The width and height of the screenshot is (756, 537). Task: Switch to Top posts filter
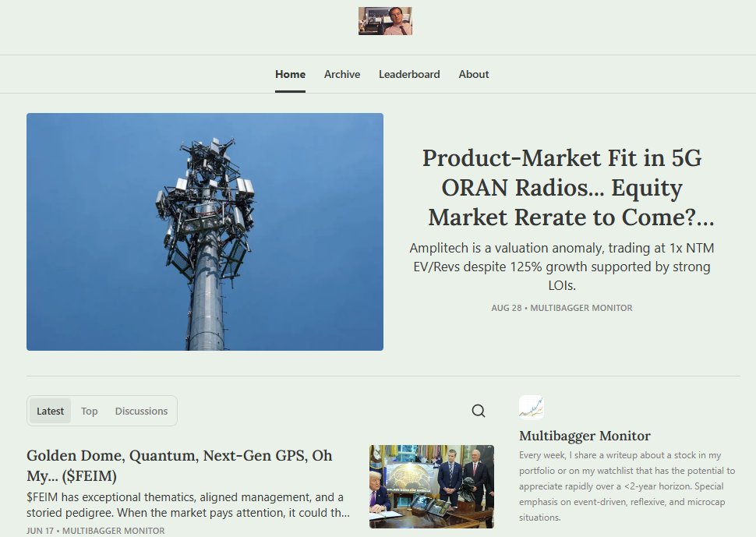pyautogui.click(x=89, y=411)
